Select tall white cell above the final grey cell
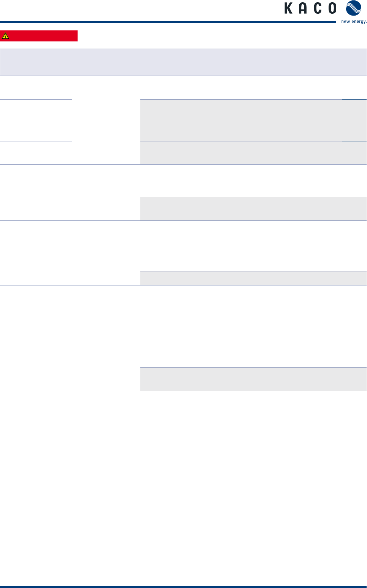 pyautogui.click(x=253, y=326)
